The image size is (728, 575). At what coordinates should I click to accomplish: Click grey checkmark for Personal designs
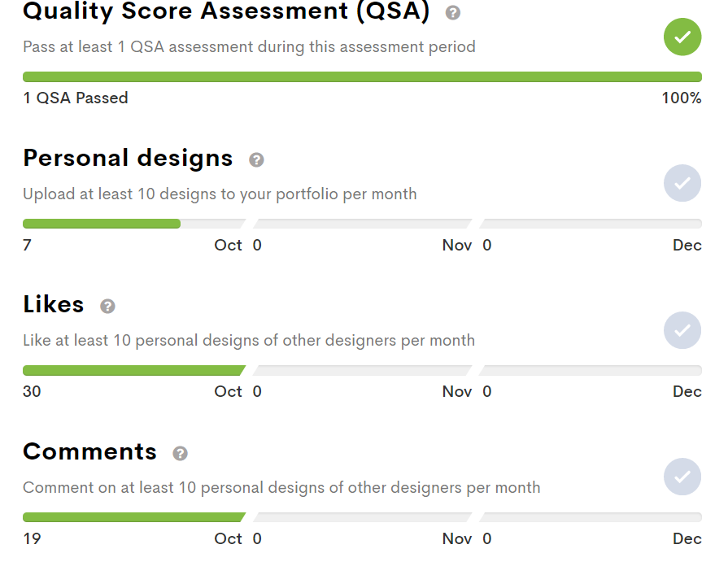tap(682, 183)
